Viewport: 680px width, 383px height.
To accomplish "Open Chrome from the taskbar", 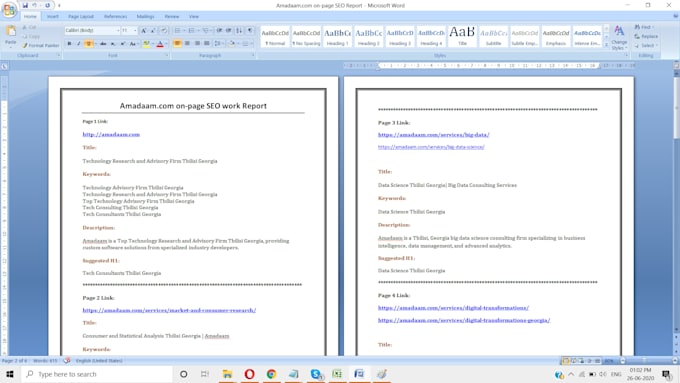I will 271,374.
